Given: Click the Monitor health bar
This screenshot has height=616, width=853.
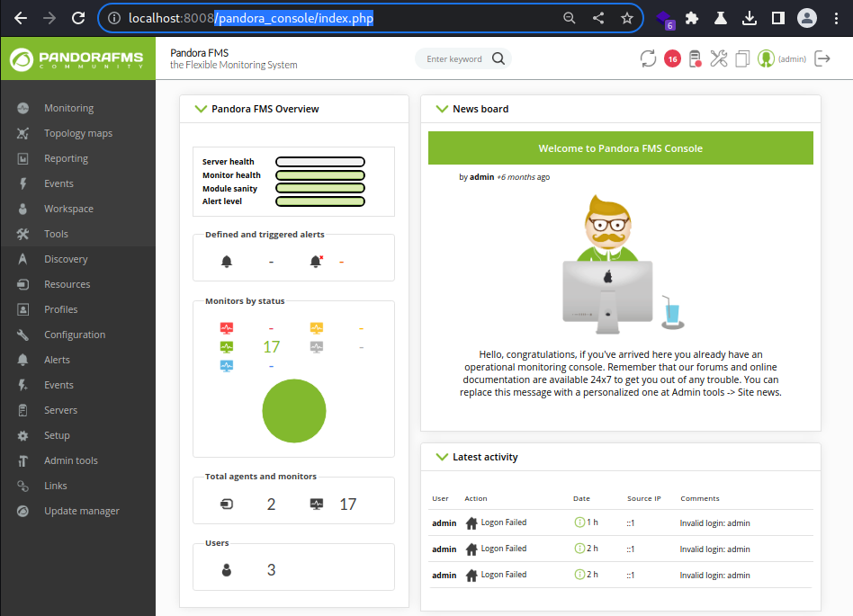Looking at the screenshot, I should click(320, 175).
